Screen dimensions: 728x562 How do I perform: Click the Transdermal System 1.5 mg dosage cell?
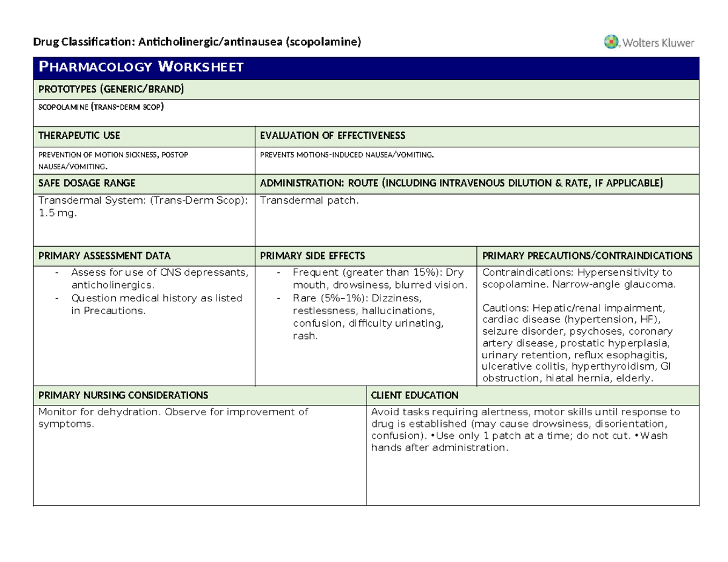point(143,207)
